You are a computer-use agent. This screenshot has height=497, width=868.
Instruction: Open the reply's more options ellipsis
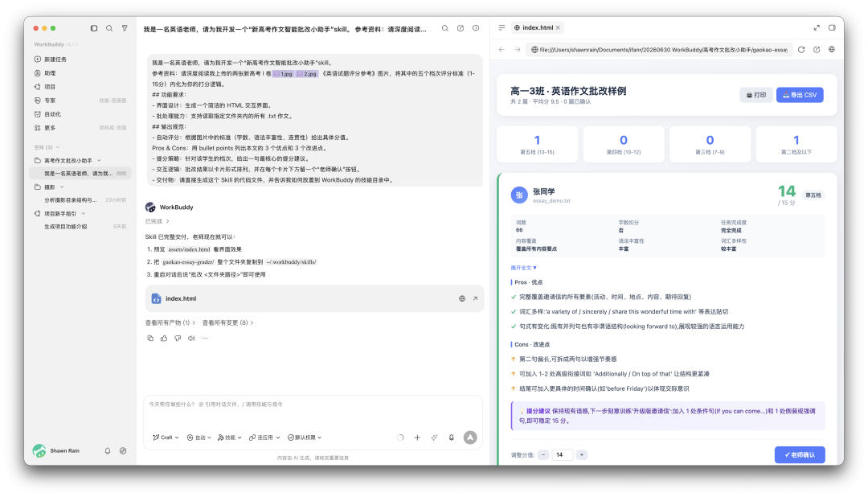[205, 338]
